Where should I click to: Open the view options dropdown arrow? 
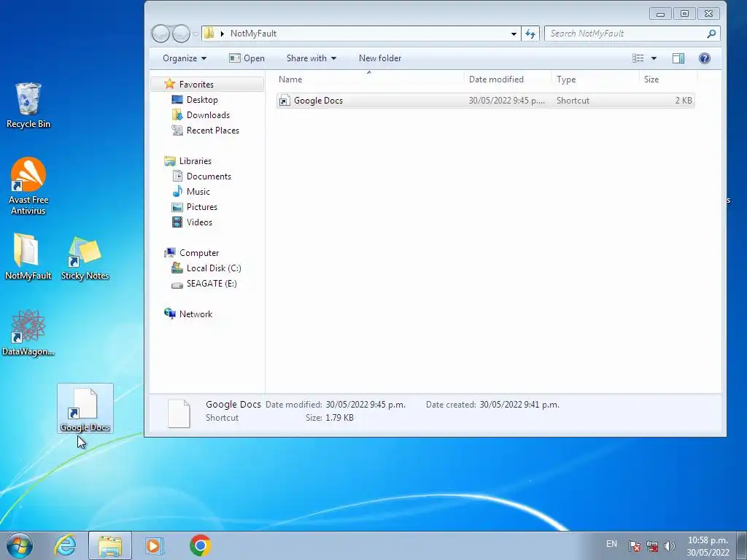coord(654,58)
